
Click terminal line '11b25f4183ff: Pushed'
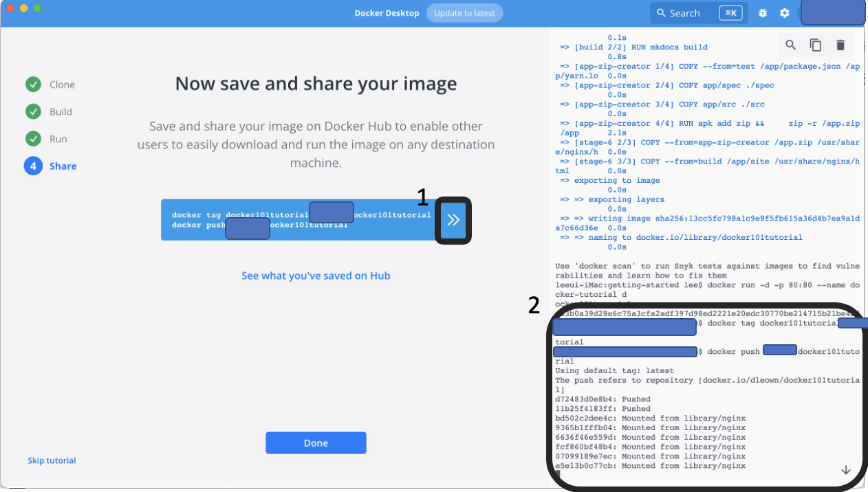pyautogui.click(x=603, y=408)
